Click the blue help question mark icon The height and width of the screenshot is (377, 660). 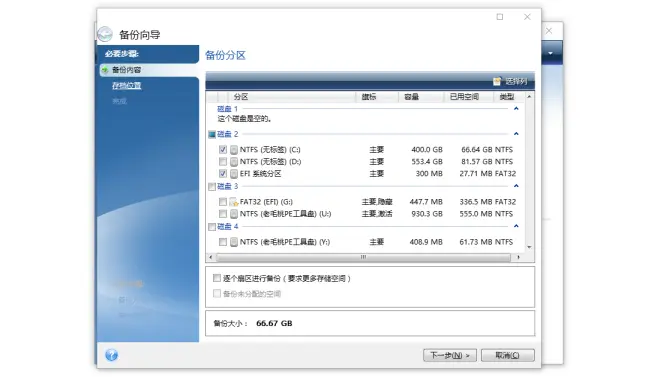point(112,355)
